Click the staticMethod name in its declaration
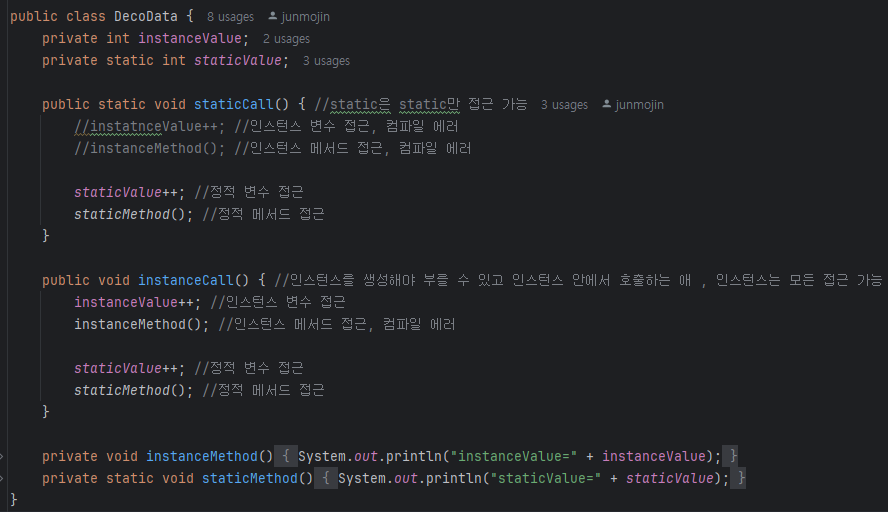This screenshot has height=512, width=888. coord(250,479)
